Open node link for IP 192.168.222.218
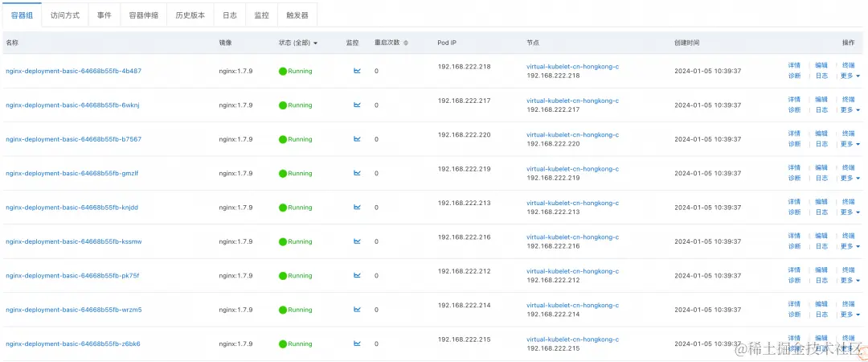 coord(572,67)
